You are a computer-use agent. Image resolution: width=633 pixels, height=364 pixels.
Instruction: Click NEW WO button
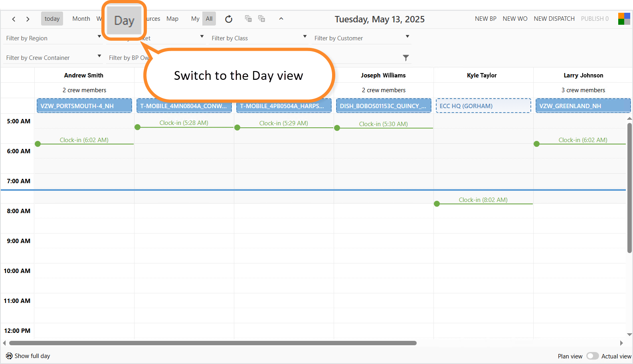515,19
